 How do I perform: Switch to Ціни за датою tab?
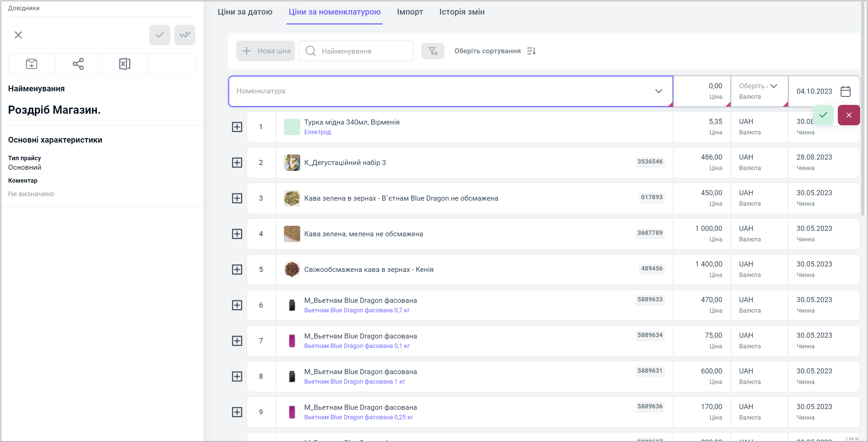(245, 12)
